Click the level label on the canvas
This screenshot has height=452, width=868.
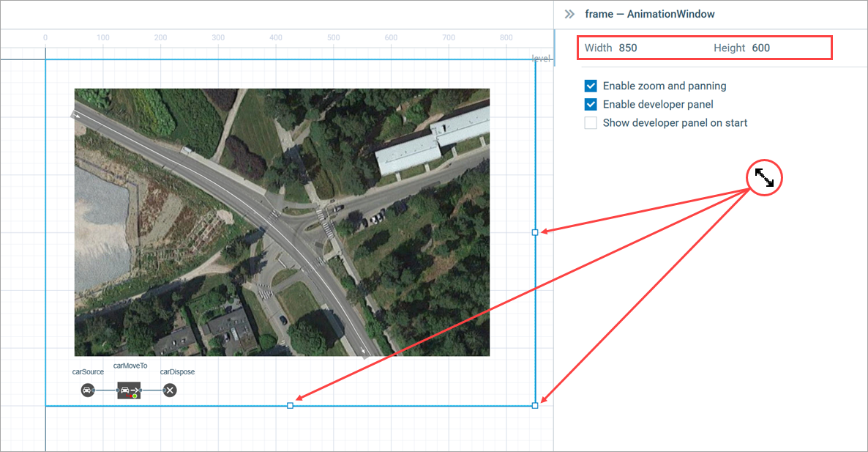point(541,59)
